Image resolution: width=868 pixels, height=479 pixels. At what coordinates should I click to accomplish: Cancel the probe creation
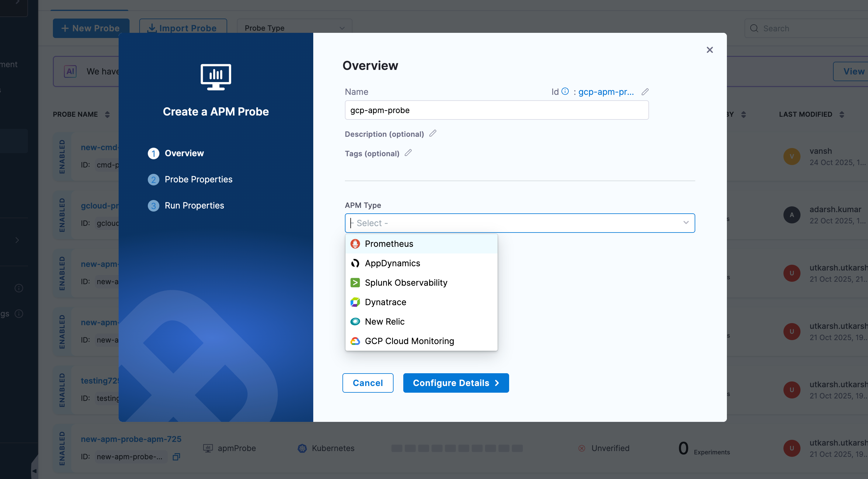click(x=368, y=383)
